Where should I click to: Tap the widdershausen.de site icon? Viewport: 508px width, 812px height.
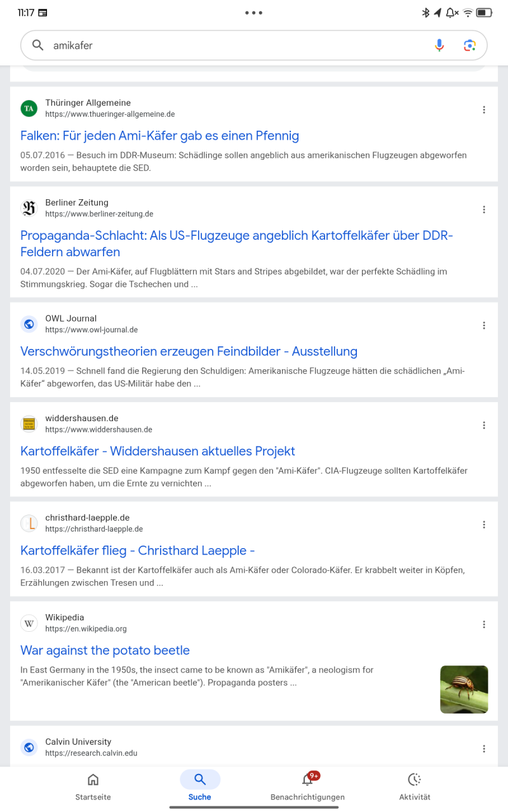pos(29,424)
